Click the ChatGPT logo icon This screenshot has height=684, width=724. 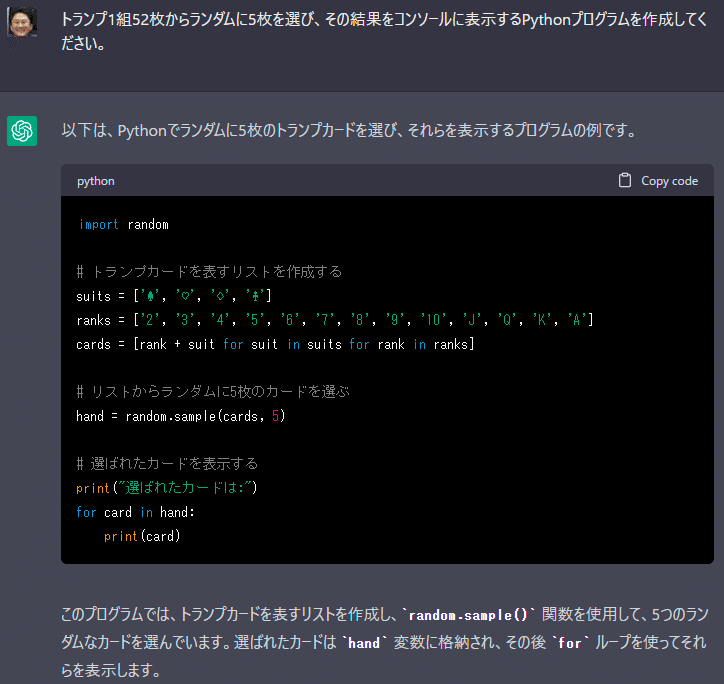[x=22, y=131]
